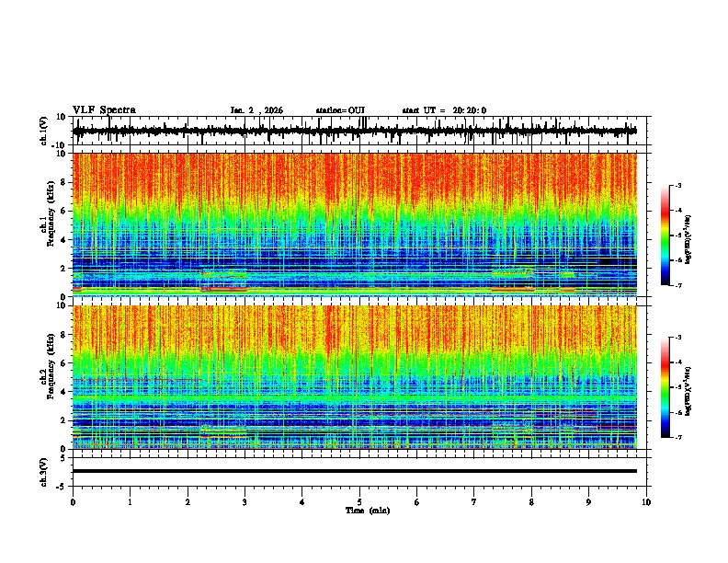The width and height of the screenshot is (728, 563).
Task: Click the "0" tick on time axis
Action: (73, 502)
